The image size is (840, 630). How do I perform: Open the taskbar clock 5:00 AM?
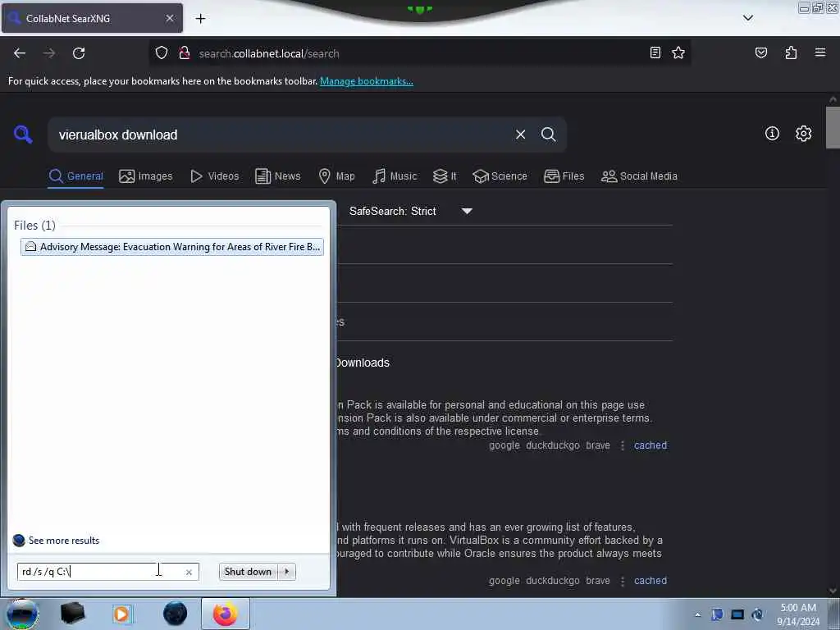[798, 614]
